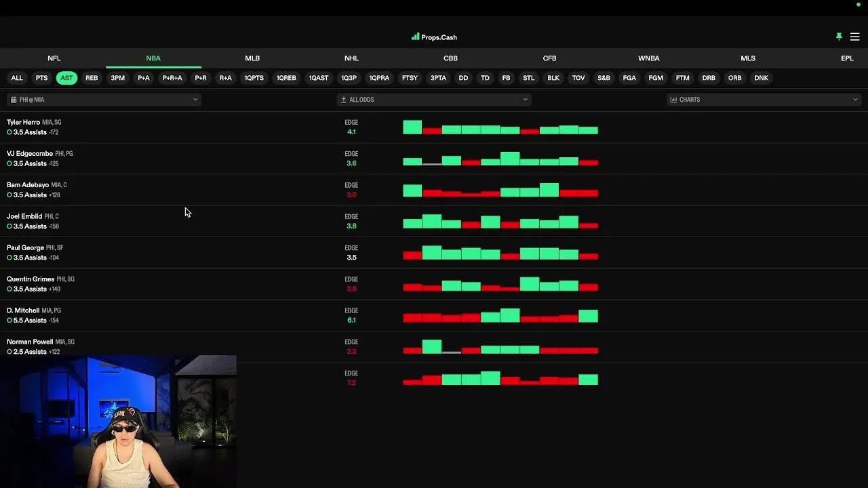The height and width of the screenshot is (488, 868).
Task: Select the FB filter pill
Action: pyautogui.click(x=506, y=78)
